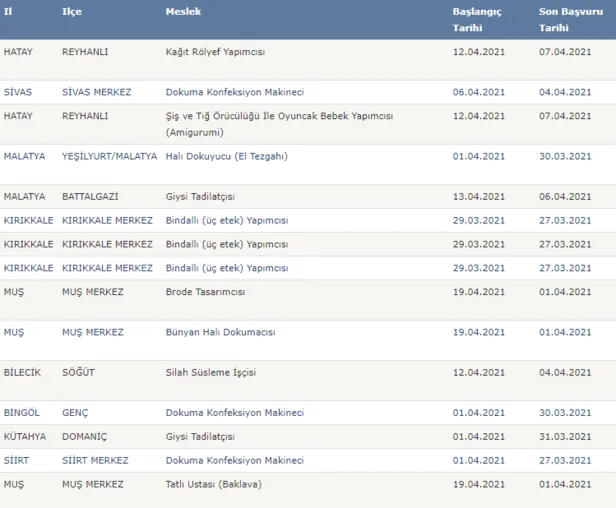Open the Kağıt Rölyef Yapımcısı listing
Image resolution: width=616 pixels, height=508 pixels.
point(215,51)
